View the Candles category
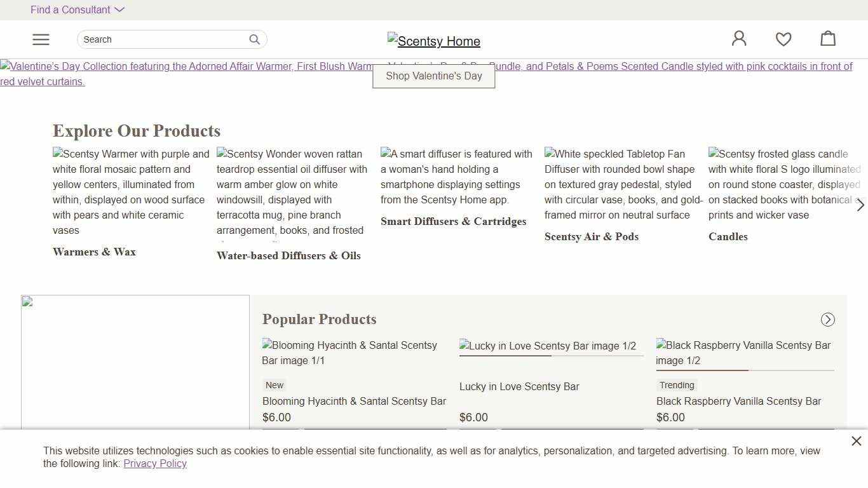 [x=728, y=236]
